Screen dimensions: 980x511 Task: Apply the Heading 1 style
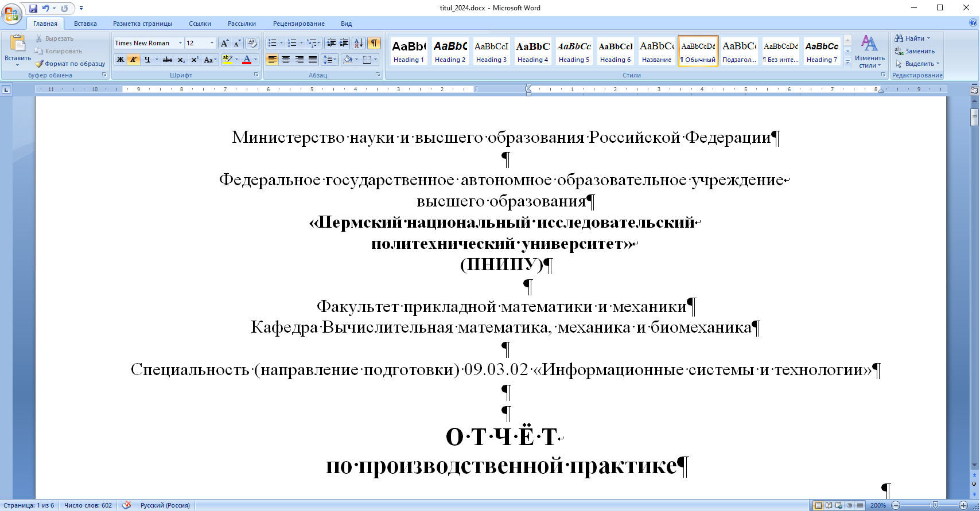(409, 51)
